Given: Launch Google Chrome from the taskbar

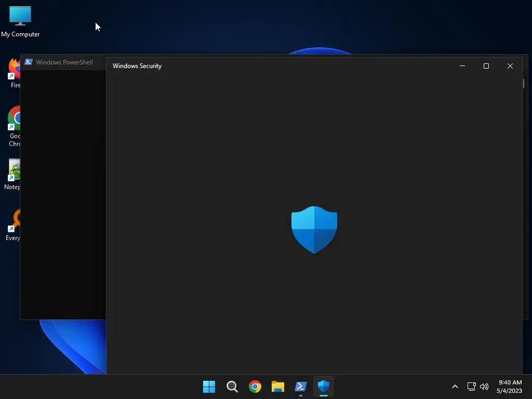Looking at the screenshot, I should click(255, 387).
